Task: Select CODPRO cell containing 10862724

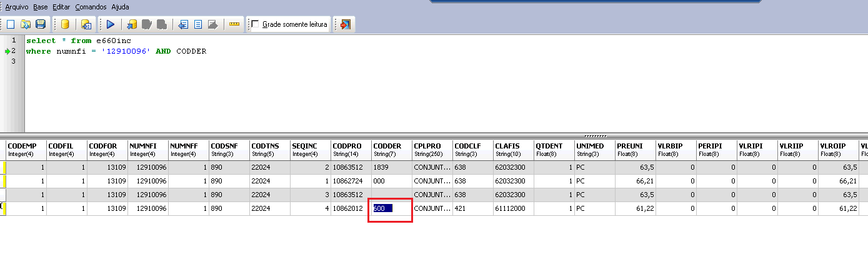Action: click(x=350, y=181)
